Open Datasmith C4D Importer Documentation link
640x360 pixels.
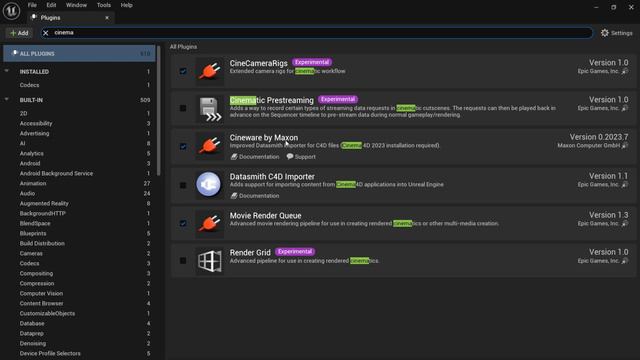pos(255,196)
